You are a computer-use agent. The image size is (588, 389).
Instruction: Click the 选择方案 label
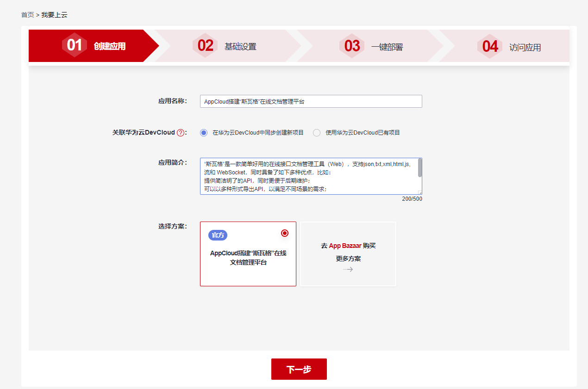click(x=172, y=227)
